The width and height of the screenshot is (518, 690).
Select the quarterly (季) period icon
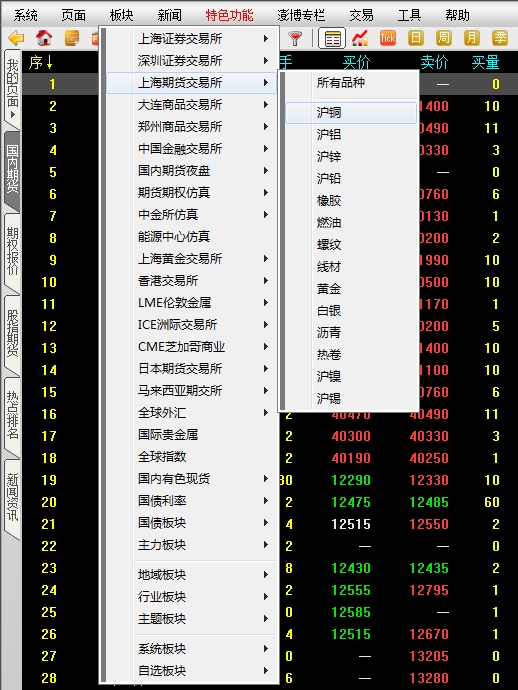(500, 38)
